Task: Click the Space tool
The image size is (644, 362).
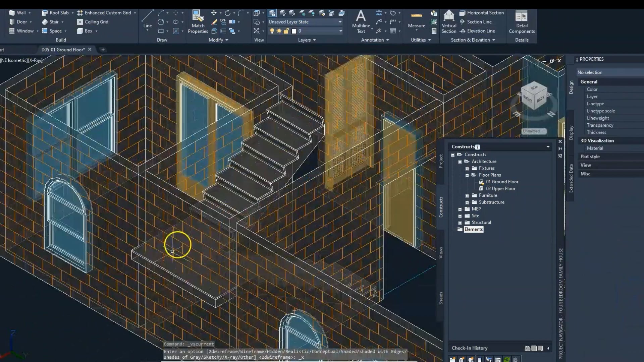Action: [52, 31]
